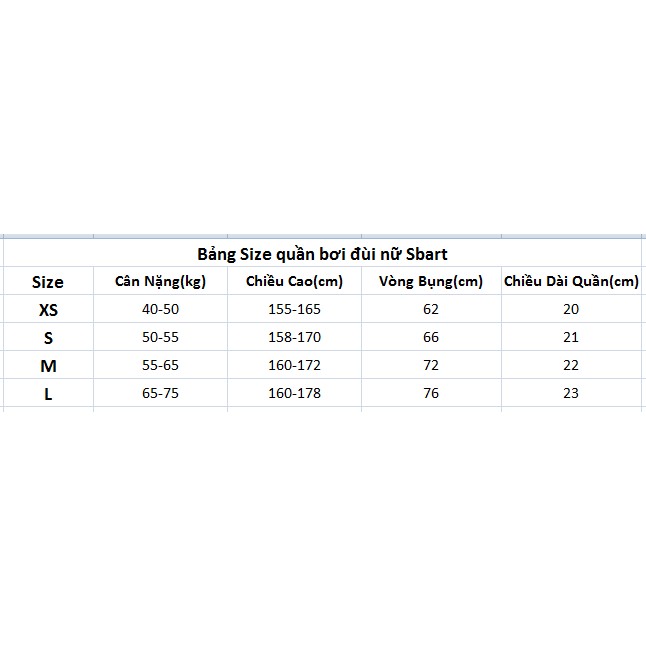Select the 'Cân Nặng(kg)' header cell
646x646 pixels.
point(160,282)
